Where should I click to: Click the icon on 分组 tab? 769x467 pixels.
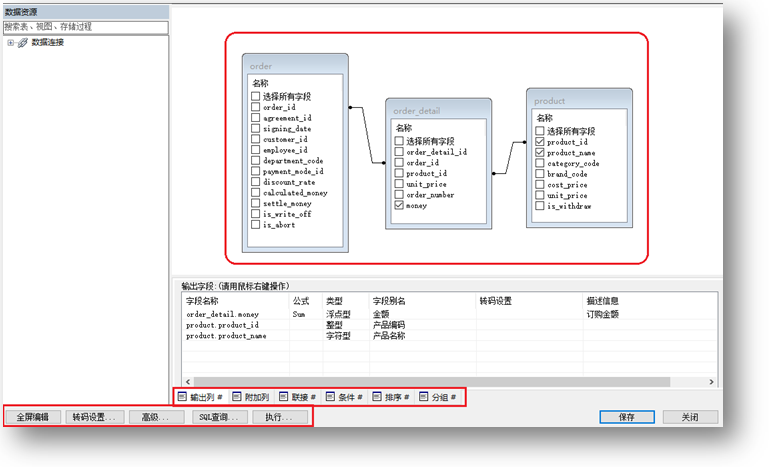(424, 397)
